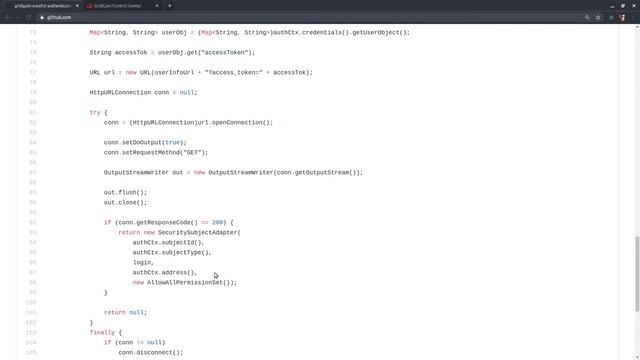Screen dimensions: 640x360
Task: Click 'if (conn != null)' line
Action: click(134, 342)
